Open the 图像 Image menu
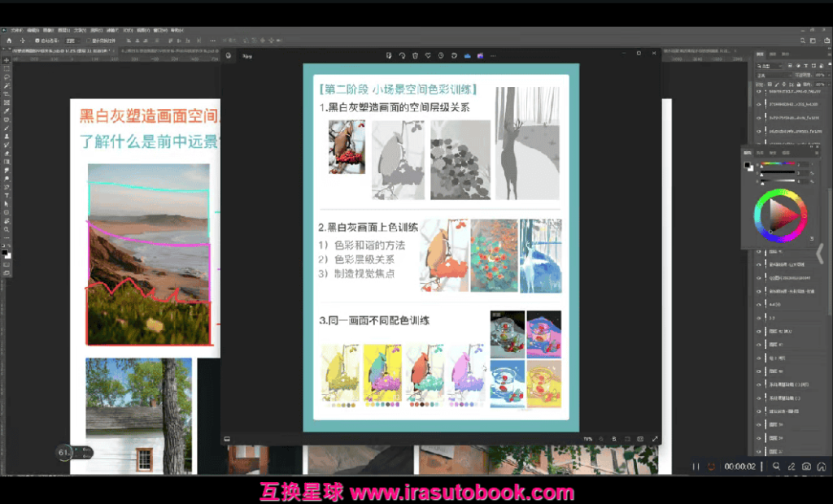833x504 pixels. coord(48,30)
